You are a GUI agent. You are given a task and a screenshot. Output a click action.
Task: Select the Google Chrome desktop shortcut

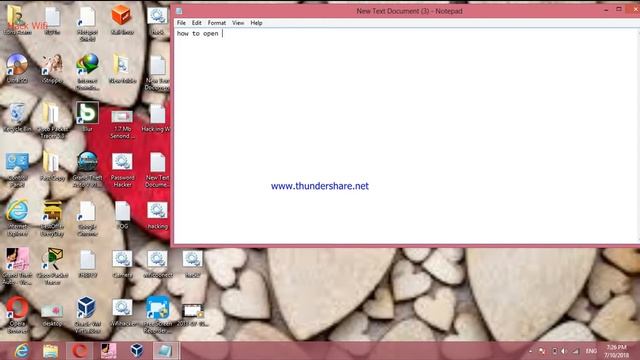coord(87,218)
